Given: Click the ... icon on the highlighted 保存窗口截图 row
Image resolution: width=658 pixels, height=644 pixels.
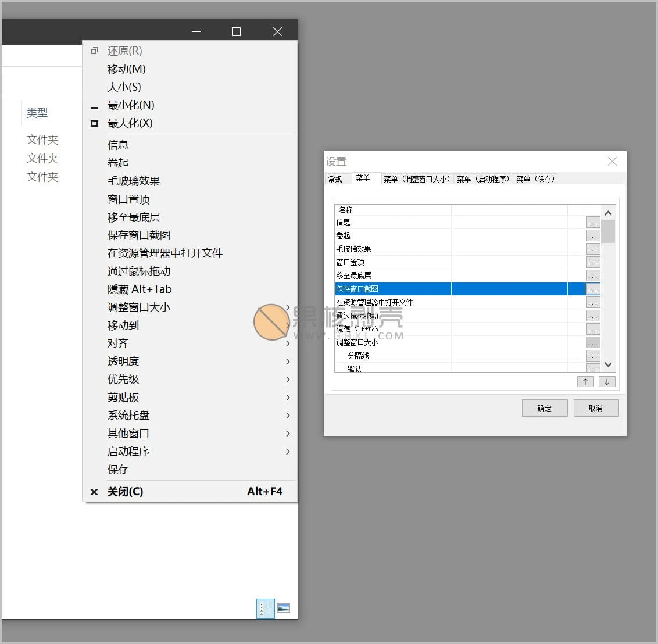Looking at the screenshot, I should tap(593, 289).
